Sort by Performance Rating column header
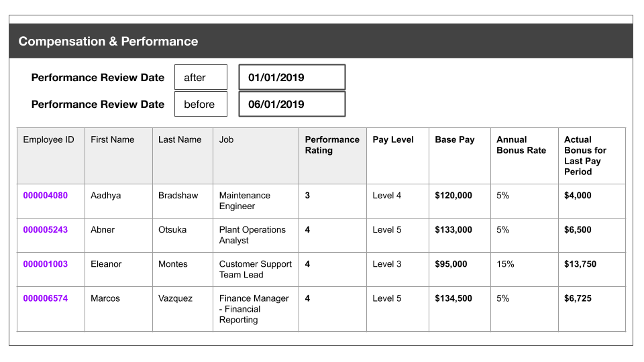The width and height of the screenshot is (644, 362). pyautogui.click(x=332, y=145)
